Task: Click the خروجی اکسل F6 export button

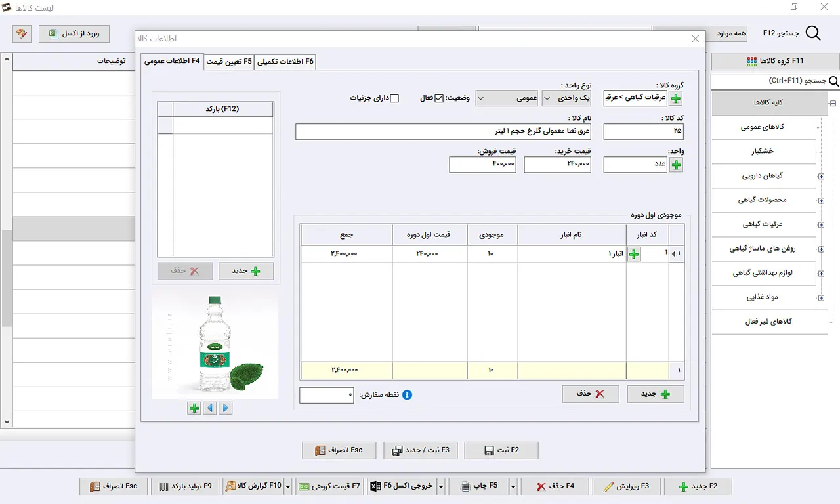Action: click(x=402, y=486)
